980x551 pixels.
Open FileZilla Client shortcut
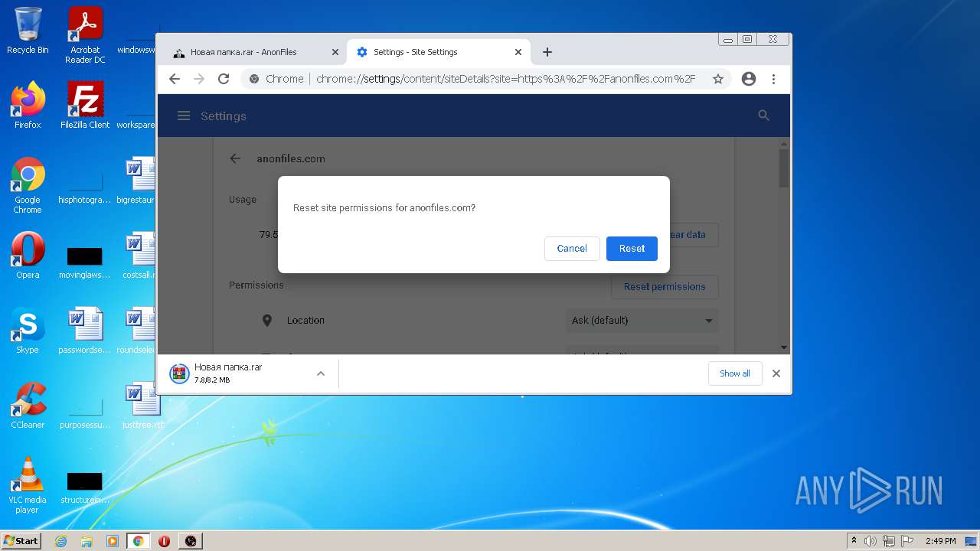pos(85,105)
